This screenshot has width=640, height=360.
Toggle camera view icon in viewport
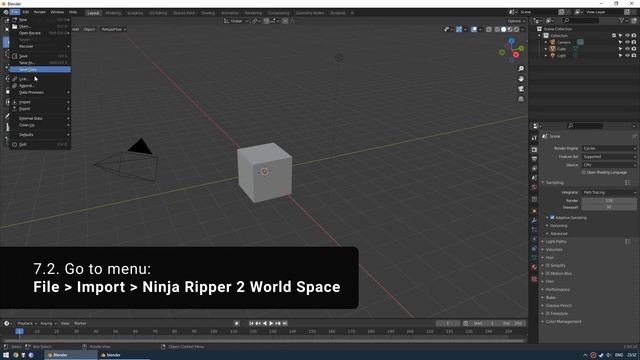(x=521, y=89)
